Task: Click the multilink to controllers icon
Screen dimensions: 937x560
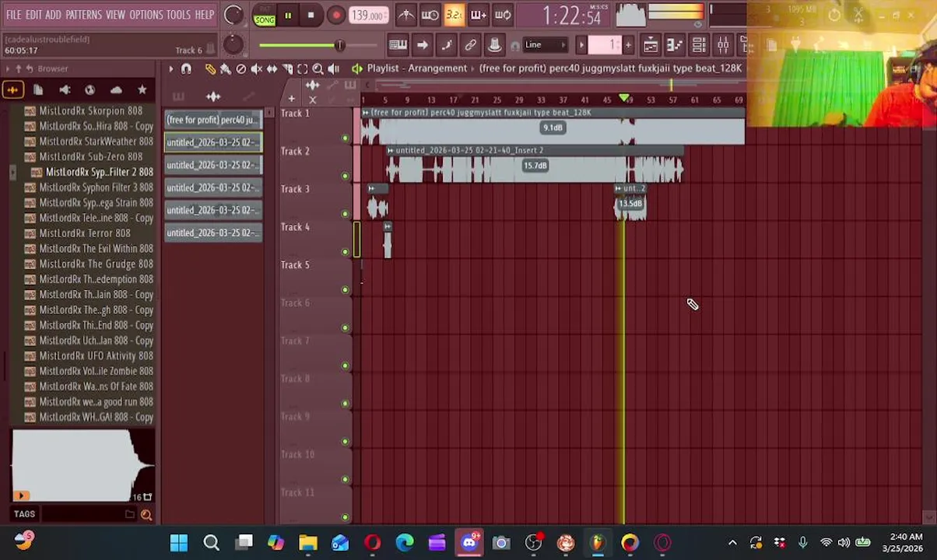Action: 470,44
